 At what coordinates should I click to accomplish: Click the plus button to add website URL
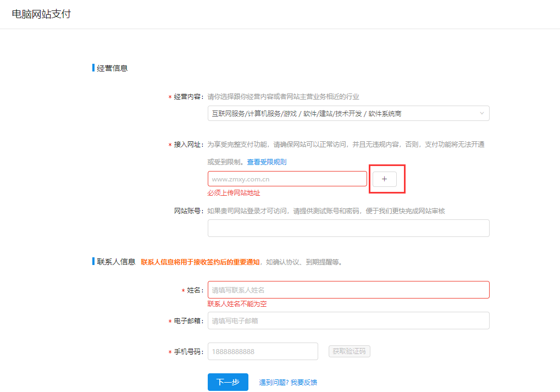point(384,179)
